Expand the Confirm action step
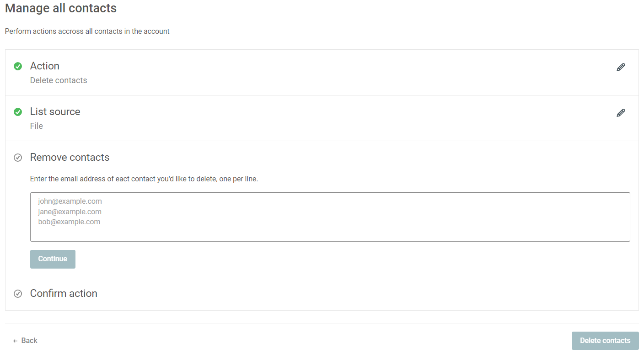The height and width of the screenshot is (354, 644). coord(322,294)
